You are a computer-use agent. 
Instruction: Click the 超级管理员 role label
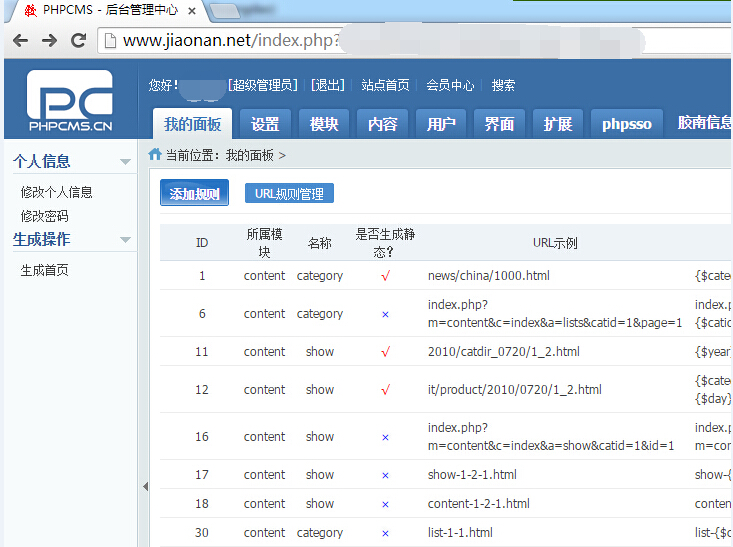[263, 85]
